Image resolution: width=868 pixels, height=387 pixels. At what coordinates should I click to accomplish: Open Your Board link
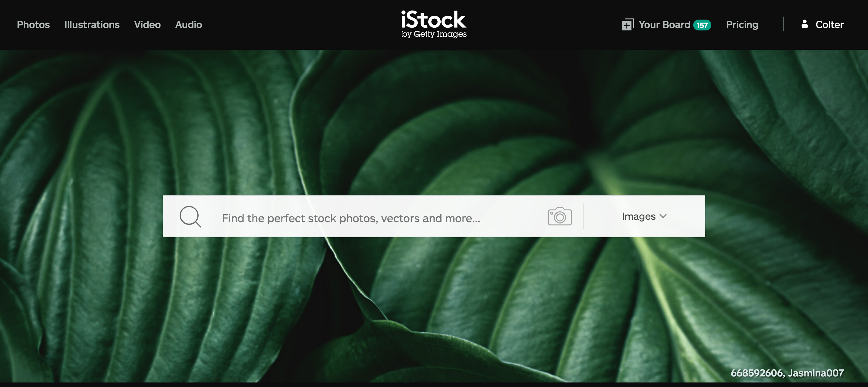[x=665, y=25]
